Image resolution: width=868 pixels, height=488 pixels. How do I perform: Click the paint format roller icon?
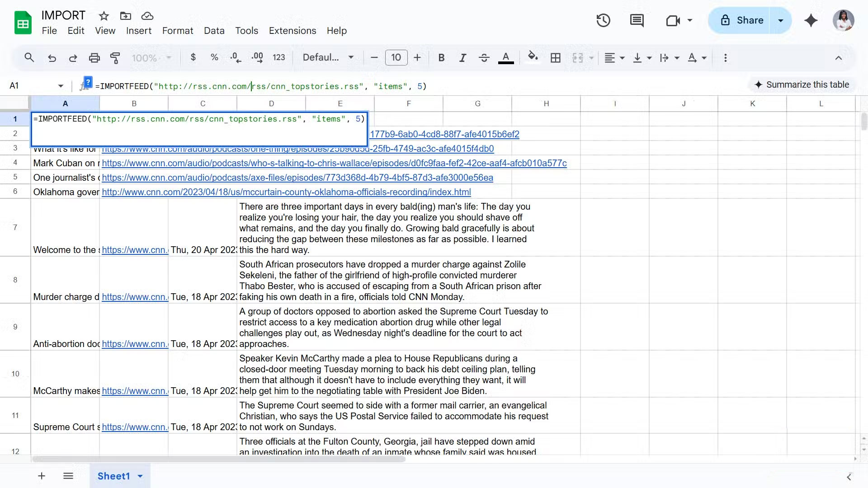pos(115,58)
